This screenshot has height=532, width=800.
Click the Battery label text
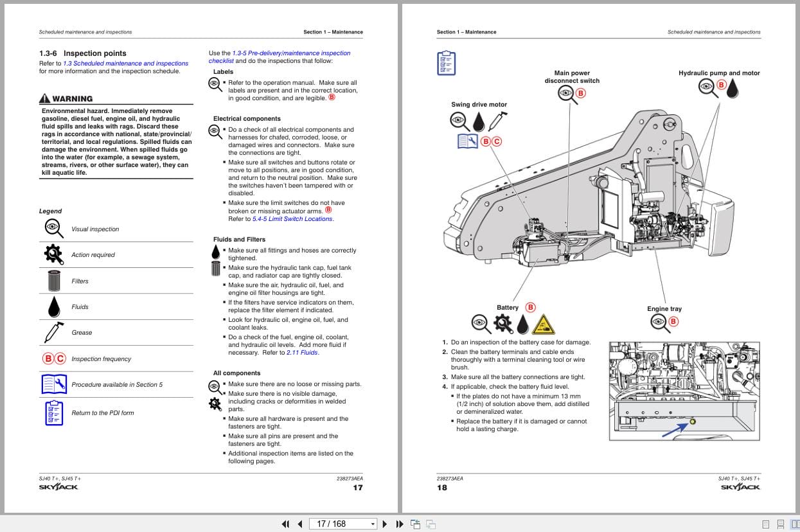pos(508,308)
